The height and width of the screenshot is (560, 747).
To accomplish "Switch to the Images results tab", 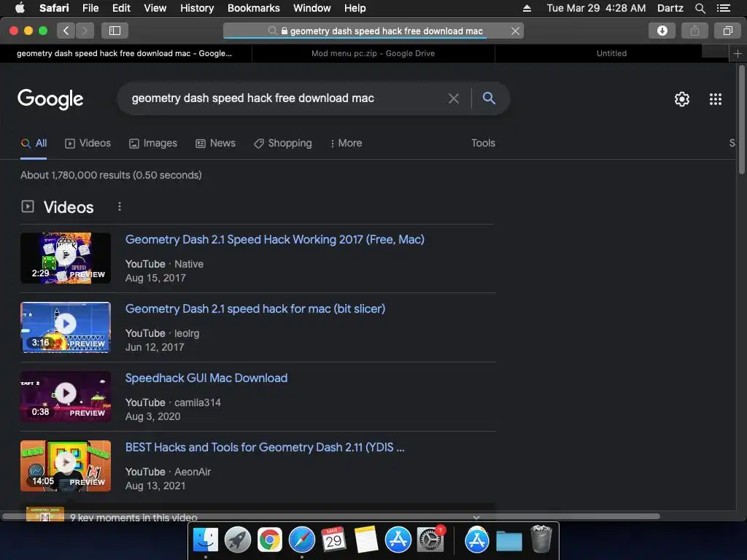I will [x=153, y=144].
